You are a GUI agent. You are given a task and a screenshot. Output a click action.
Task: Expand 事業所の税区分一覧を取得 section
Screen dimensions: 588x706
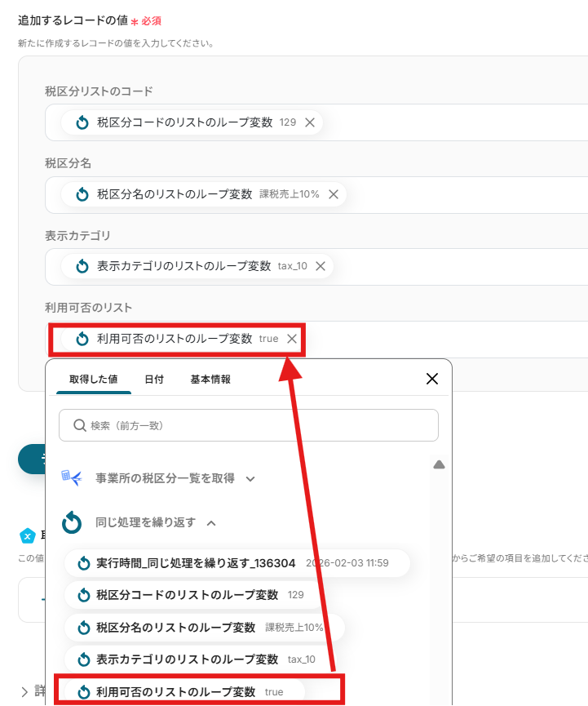(250, 478)
